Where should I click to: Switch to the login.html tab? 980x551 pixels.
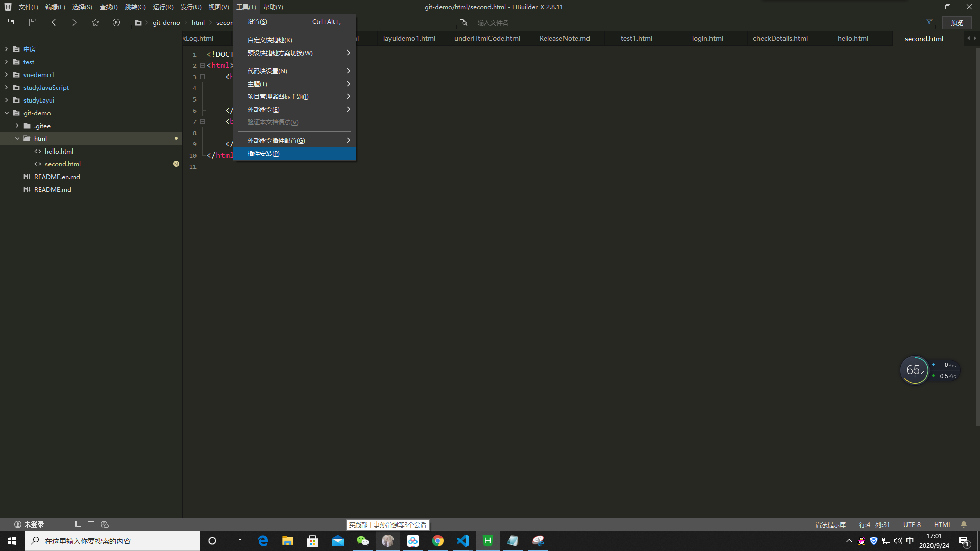pyautogui.click(x=707, y=39)
